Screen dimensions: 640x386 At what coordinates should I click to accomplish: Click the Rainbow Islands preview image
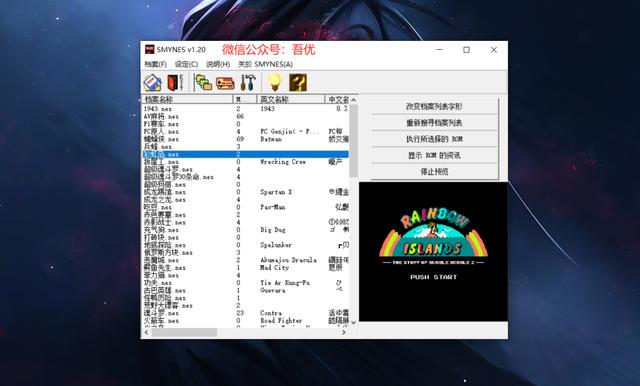433,251
